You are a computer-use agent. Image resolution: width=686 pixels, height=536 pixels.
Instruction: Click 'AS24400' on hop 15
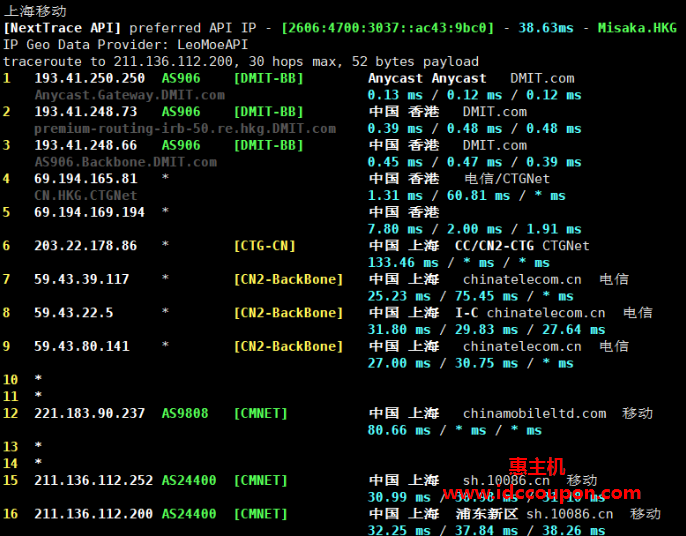(189, 480)
